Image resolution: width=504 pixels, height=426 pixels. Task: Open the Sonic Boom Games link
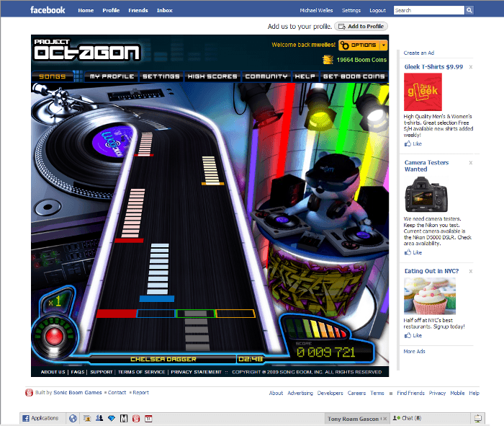[x=78, y=393]
